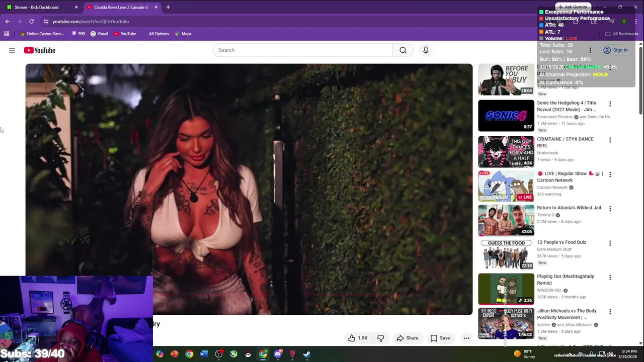Open menu for 12 People vs Food Quiz
The image size is (644, 362).
(610, 243)
